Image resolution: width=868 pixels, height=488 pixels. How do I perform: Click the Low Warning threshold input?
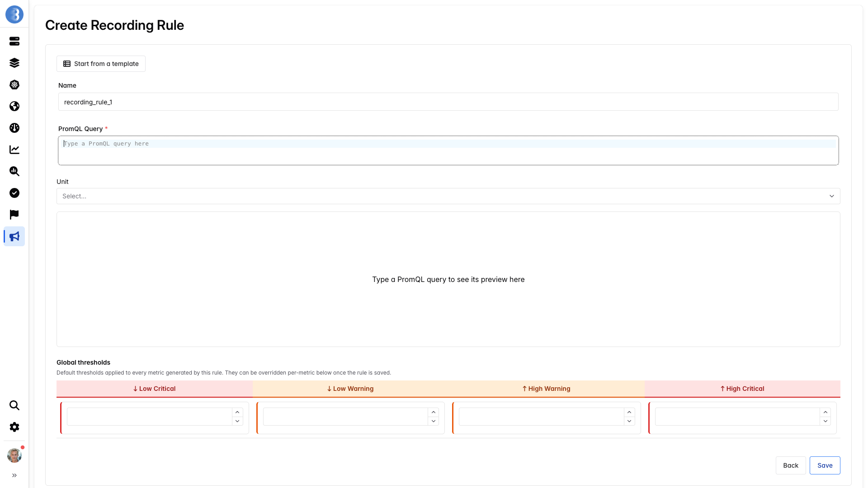346,417
